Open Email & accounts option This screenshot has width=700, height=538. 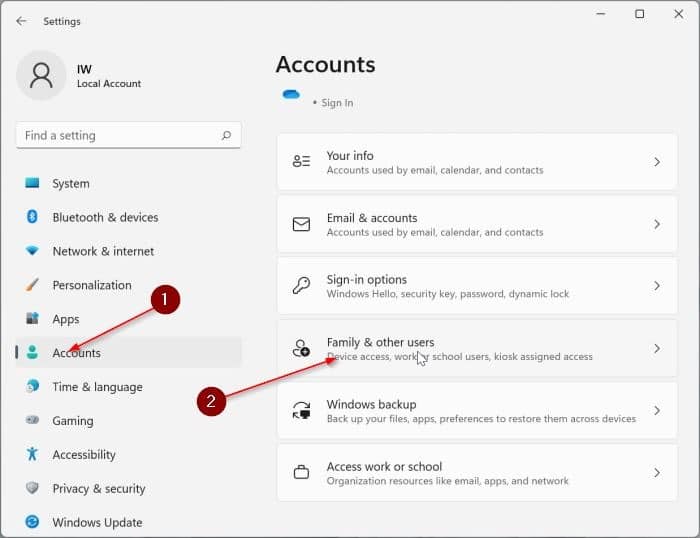(477, 224)
